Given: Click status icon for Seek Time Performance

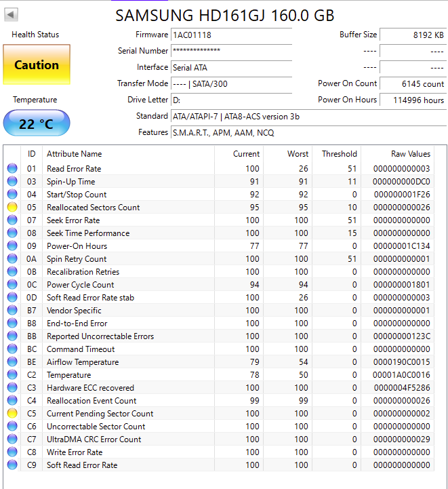Looking at the screenshot, I should (12, 233).
